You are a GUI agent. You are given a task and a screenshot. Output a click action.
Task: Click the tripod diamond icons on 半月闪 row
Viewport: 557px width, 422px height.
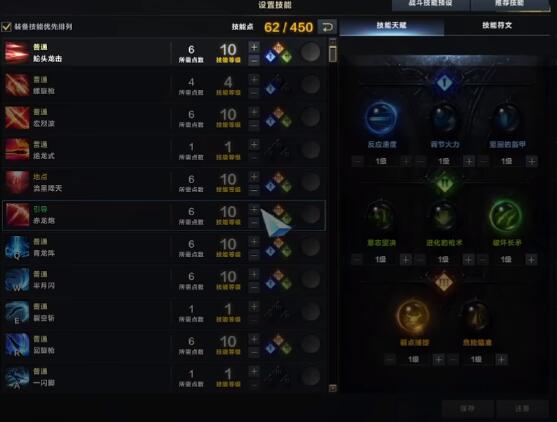[x=278, y=280]
